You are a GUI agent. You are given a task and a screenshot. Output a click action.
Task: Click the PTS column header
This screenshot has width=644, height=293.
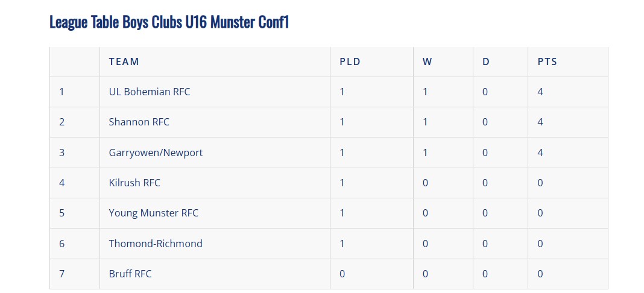(x=547, y=61)
